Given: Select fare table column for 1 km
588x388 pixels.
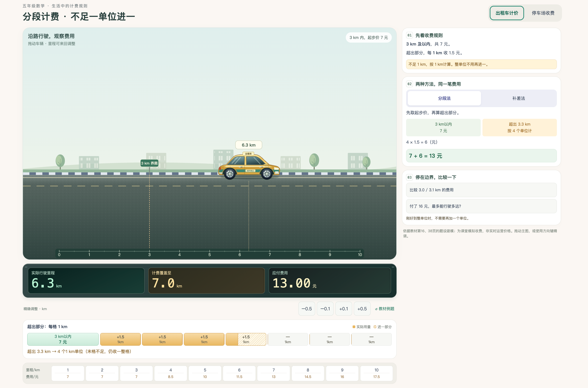Looking at the screenshot, I should [x=68, y=373].
